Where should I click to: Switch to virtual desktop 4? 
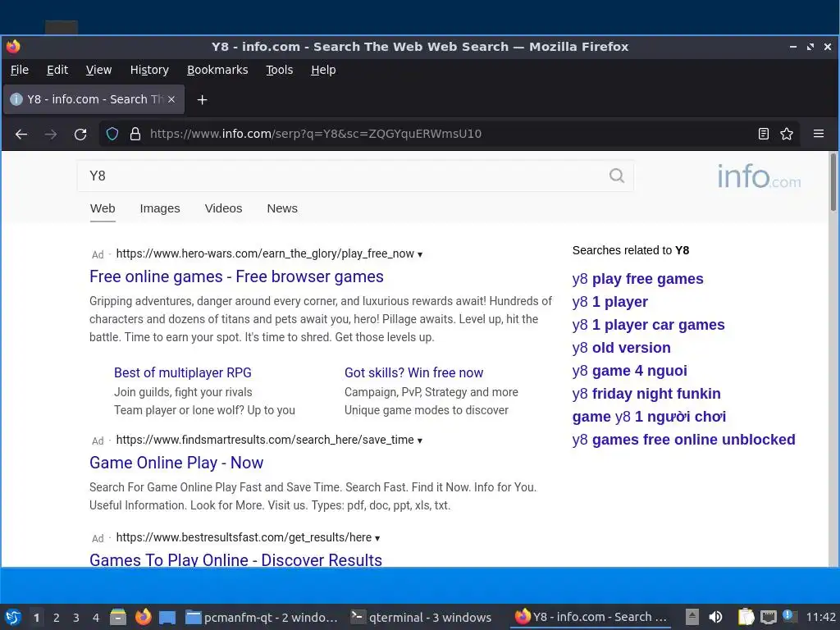[x=96, y=618]
